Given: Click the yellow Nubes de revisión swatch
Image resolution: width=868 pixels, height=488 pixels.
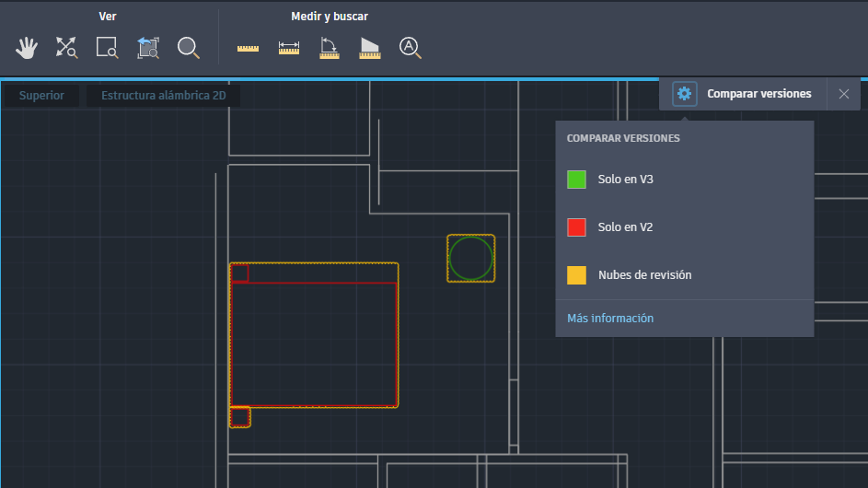Looking at the screenshot, I should tap(576, 274).
